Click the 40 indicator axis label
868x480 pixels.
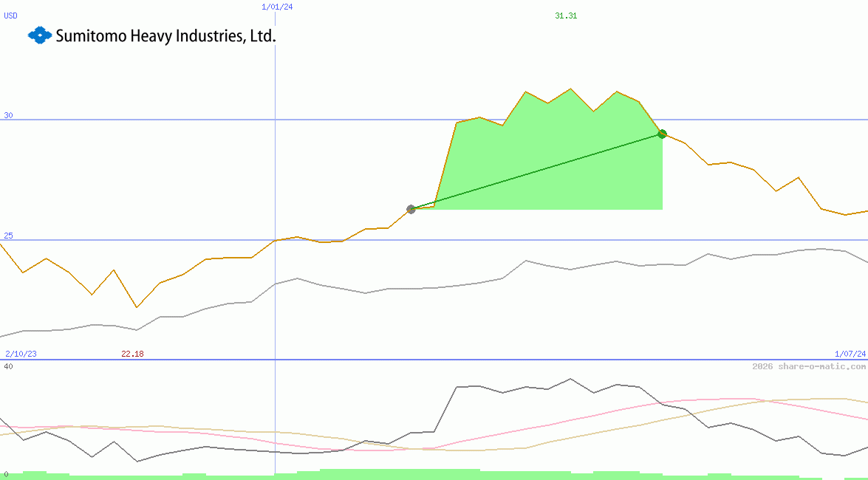click(x=8, y=366)
